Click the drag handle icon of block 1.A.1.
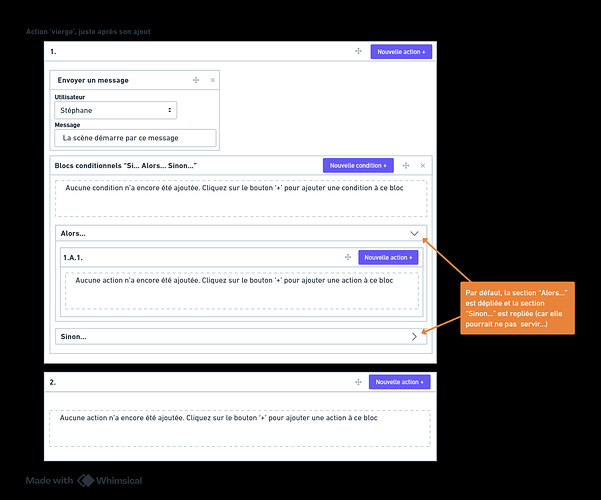The width and height of the screenshot is (601, 500). 347,257
